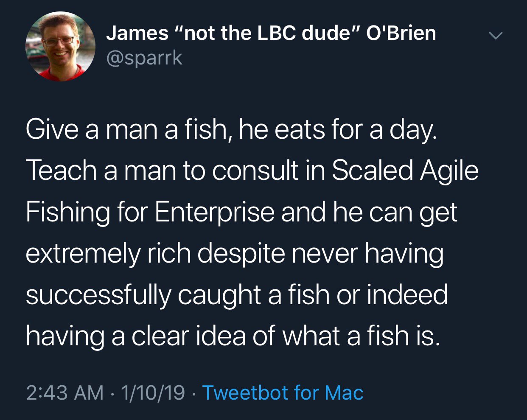The image size is (527, 420).
Task: Click the @sparrk handle
Action: [144, 58]
